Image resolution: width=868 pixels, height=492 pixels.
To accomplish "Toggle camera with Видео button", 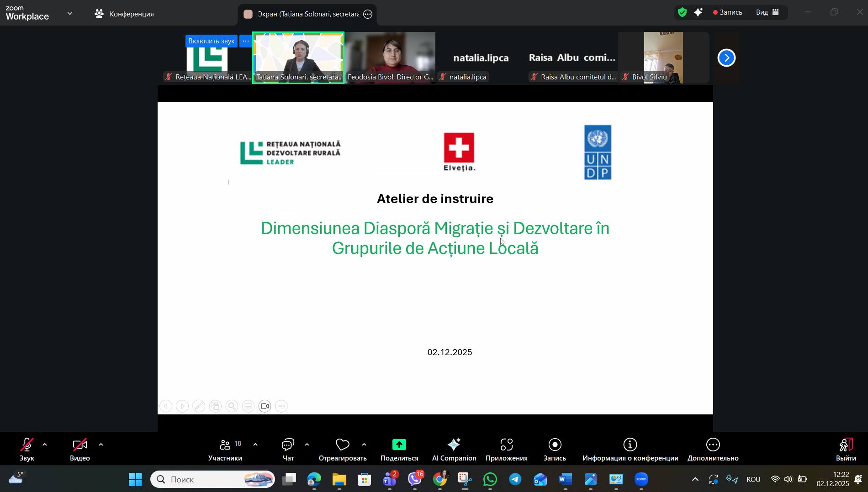I will point(79,450).
